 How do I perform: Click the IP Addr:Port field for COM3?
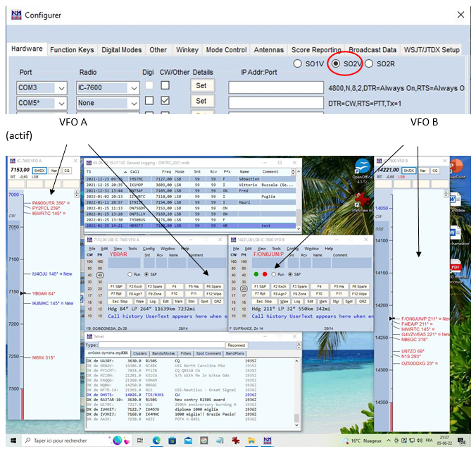pyautogui.click(x=275, y=87)
